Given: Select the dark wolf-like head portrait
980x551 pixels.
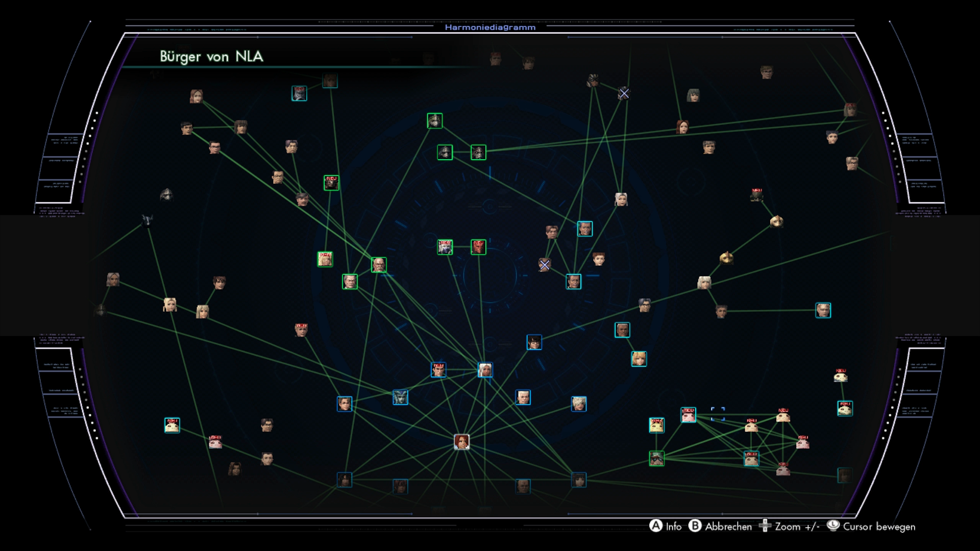Looking at the screenshot, I should click(147, 220).
